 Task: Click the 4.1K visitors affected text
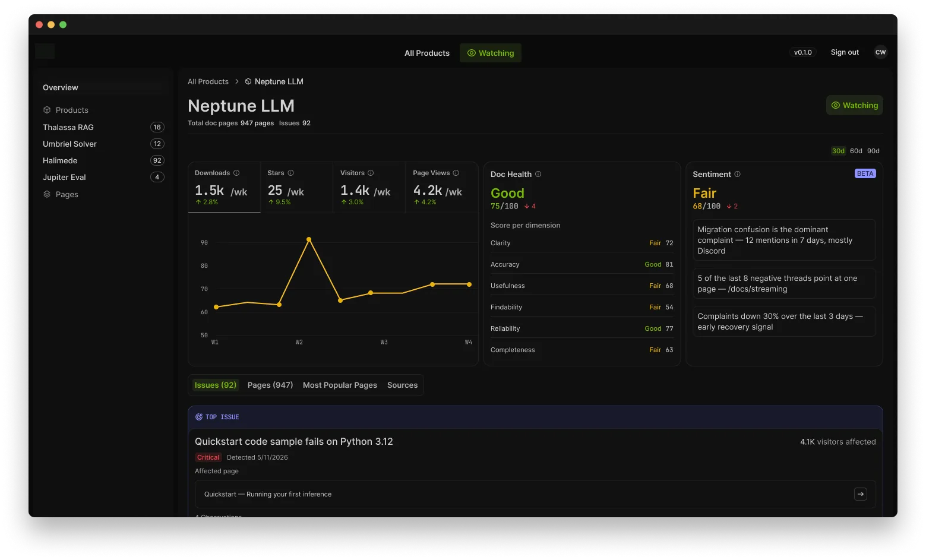click(x=837, y=442)
